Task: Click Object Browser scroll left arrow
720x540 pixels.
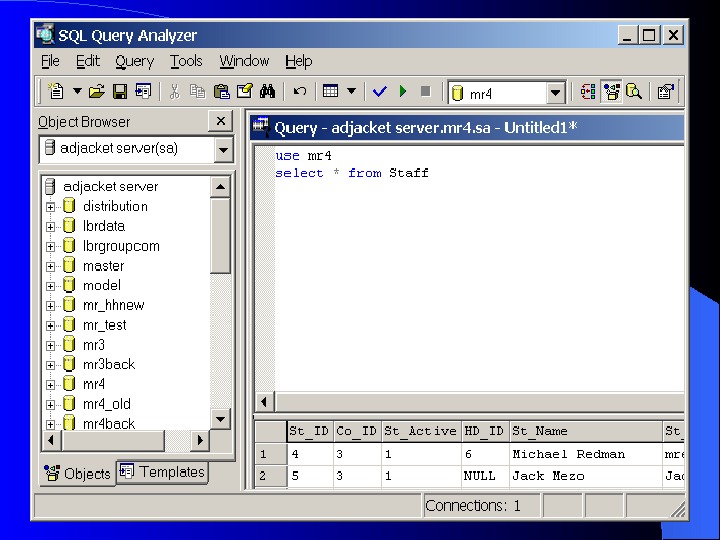Action: tap(51, 440)
